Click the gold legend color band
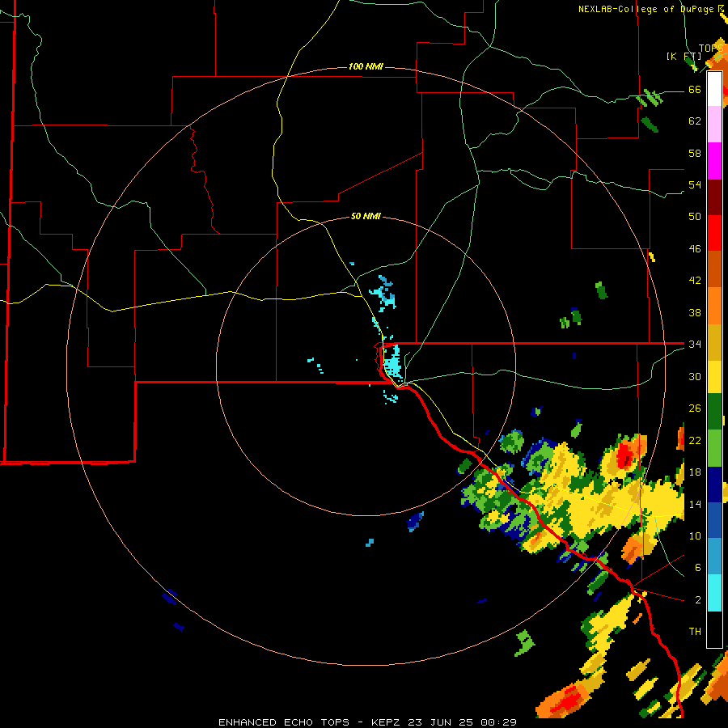 tap(714, 342)
